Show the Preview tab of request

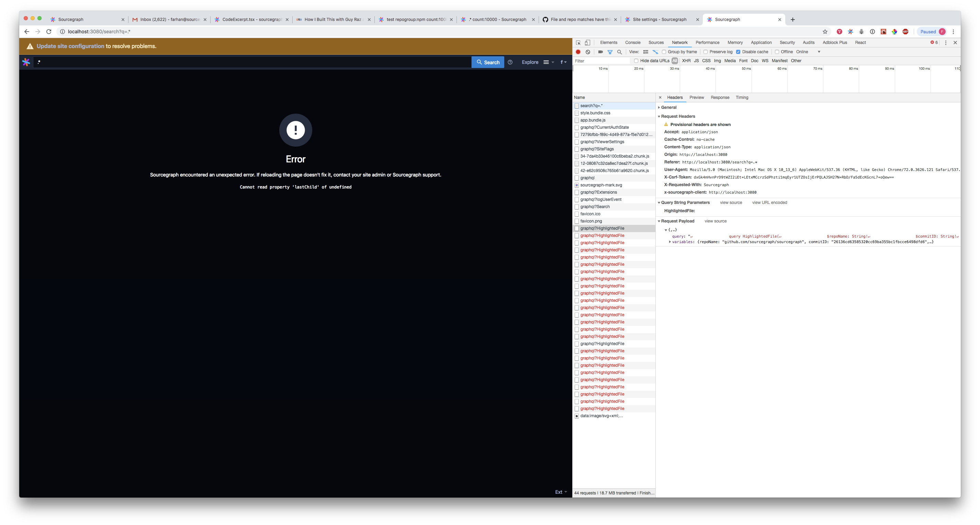697,97
